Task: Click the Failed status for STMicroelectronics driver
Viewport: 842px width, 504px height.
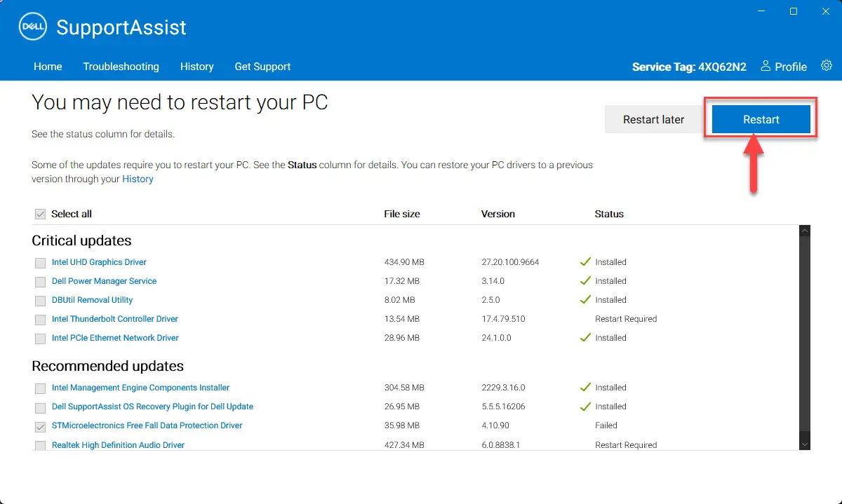Action: tap(606, 425)
